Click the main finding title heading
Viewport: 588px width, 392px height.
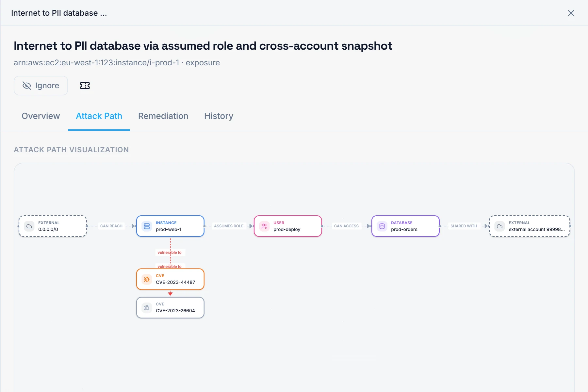[203, 46]
